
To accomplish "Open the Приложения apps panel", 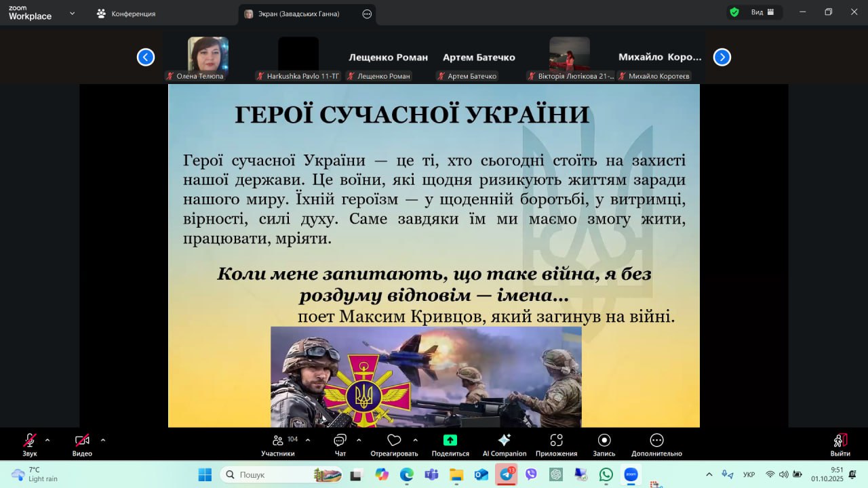I will [556, 445].
